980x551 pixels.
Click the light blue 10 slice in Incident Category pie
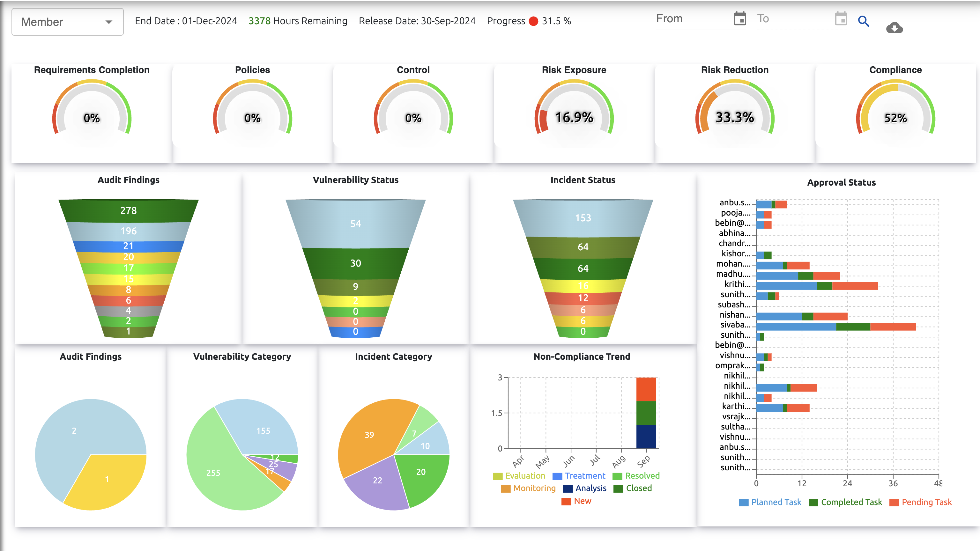[425, 446]
